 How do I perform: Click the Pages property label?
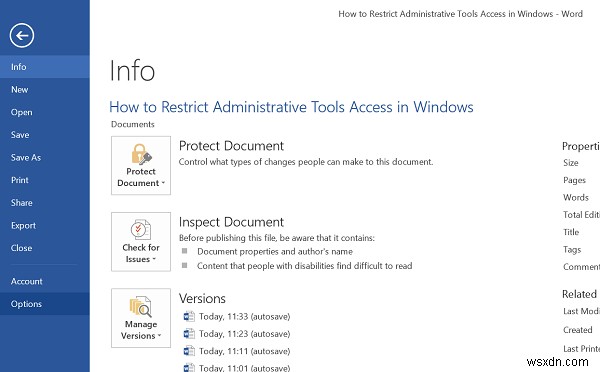pyautogui.click(x=574, y=180)
